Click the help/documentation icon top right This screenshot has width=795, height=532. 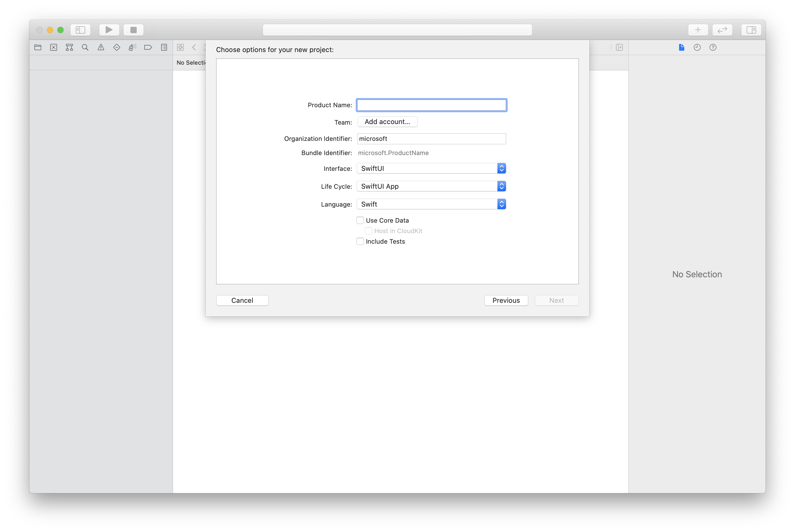pyautogui.click(x=712, y=47)
